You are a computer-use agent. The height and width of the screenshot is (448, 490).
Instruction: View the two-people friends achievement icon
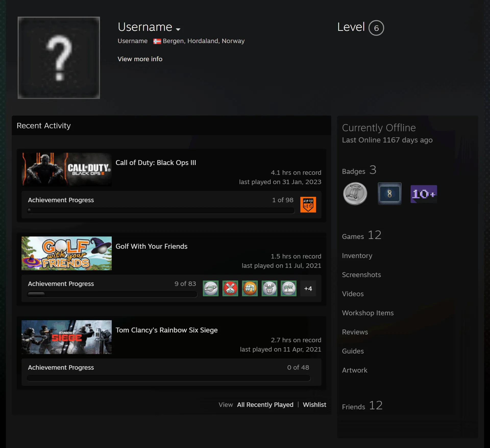289,288
